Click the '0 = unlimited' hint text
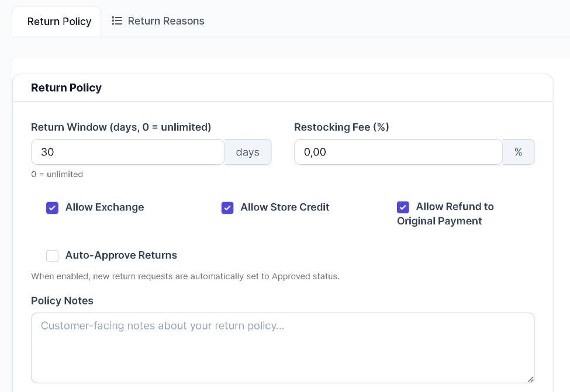Viewport: 570px width, 392px height. click(x=57, y=174)
